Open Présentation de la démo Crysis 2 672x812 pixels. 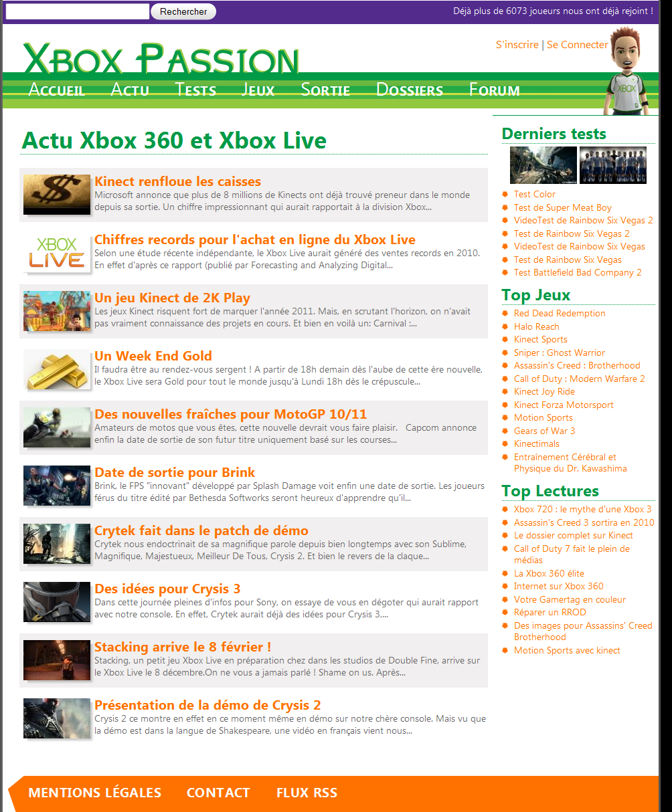pos(207,705)
